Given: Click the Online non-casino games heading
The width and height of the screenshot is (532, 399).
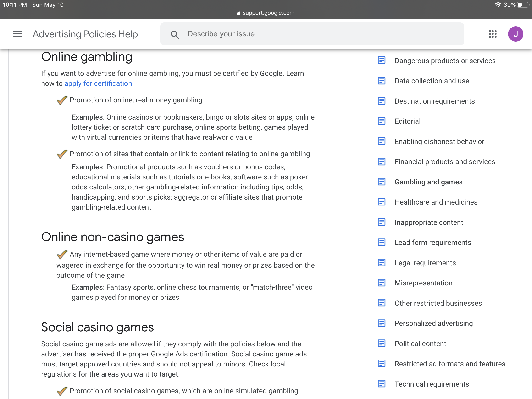Looking at the screenshot, I should 113,237.
